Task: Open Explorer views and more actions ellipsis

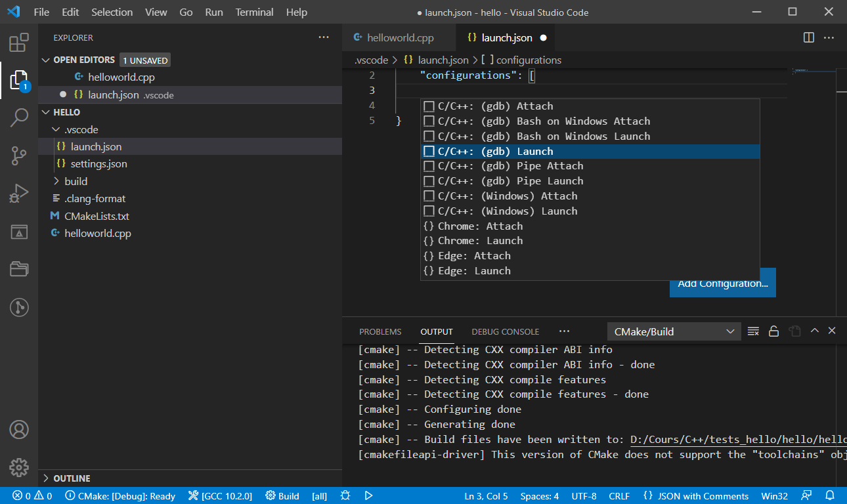Action: (324, 37)
